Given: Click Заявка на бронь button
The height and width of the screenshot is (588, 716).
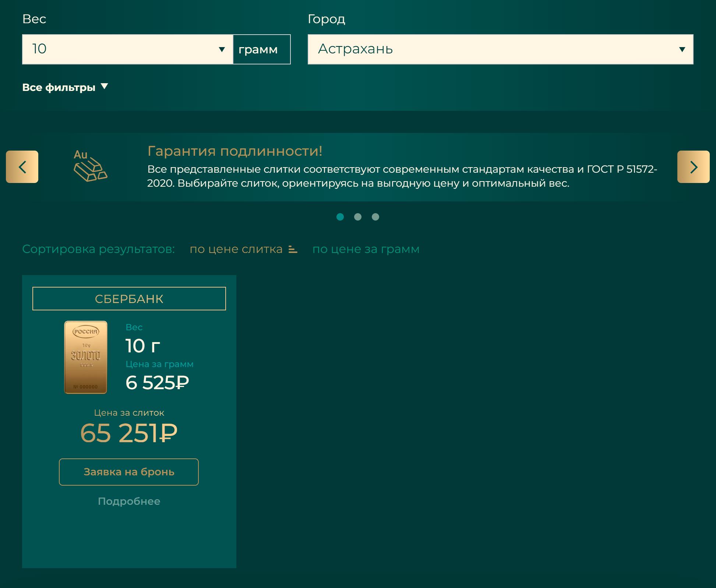Looking at the screenshot, I should [x=129, y=472].
